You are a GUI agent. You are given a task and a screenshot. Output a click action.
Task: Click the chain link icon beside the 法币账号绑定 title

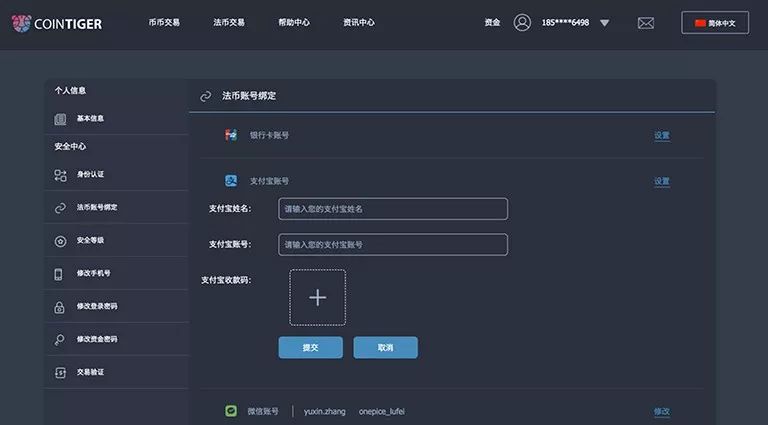(x=206, y=96)
